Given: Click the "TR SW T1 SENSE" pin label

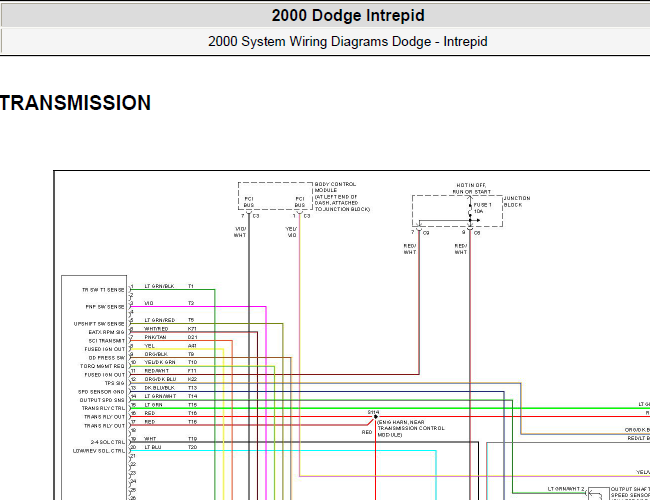Looking at the screenshot, I should coord(103,290).
